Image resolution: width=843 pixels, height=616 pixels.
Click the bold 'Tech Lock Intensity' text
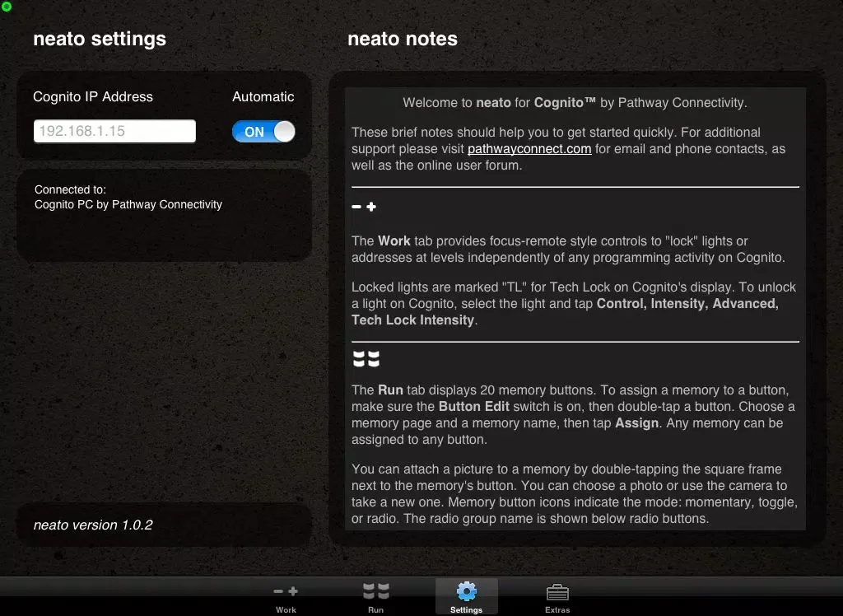click(413, 320)
